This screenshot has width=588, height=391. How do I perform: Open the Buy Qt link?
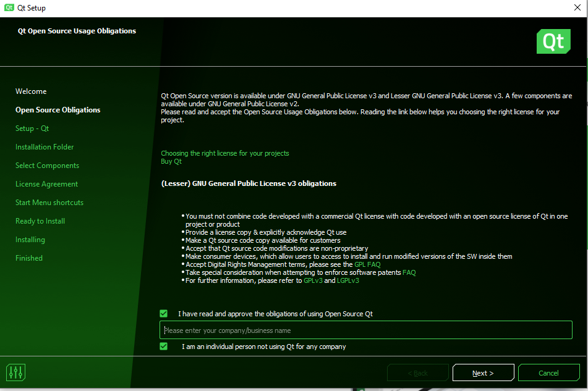click(171, 161)
